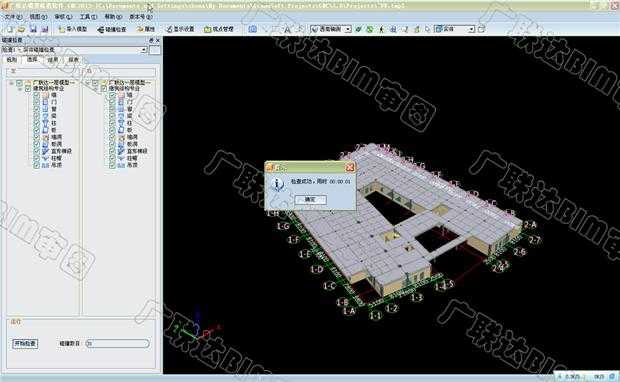Close the message dialog with red X
This screenshot has width=620, height=382.
pyautogui.click(x=350, y=167)
